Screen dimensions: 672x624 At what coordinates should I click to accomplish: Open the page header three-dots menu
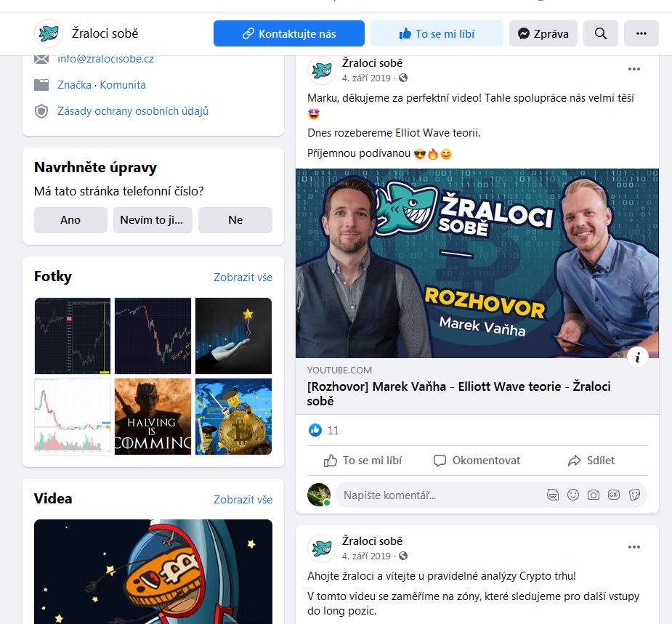641,33
